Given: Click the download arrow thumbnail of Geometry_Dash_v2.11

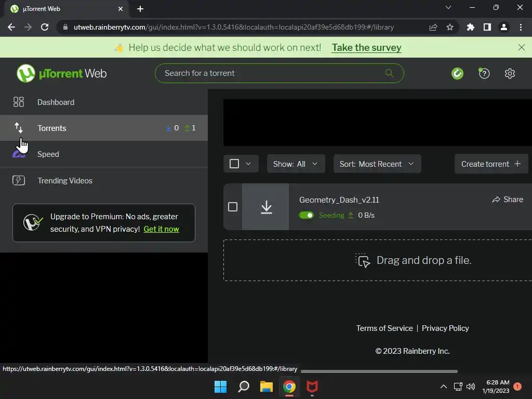Looking at the screenshot, I should click(x=267, y=207).
